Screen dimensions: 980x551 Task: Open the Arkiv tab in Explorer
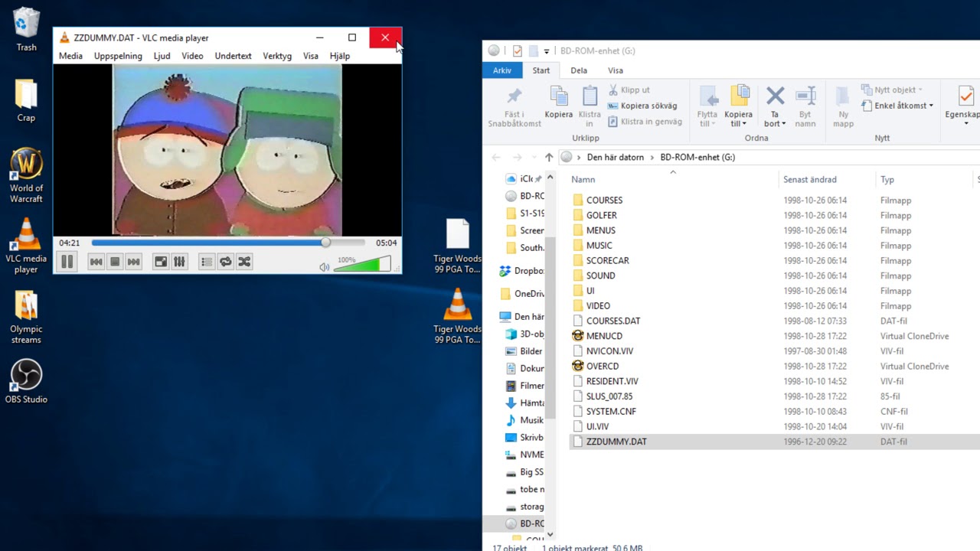[502, 70]
